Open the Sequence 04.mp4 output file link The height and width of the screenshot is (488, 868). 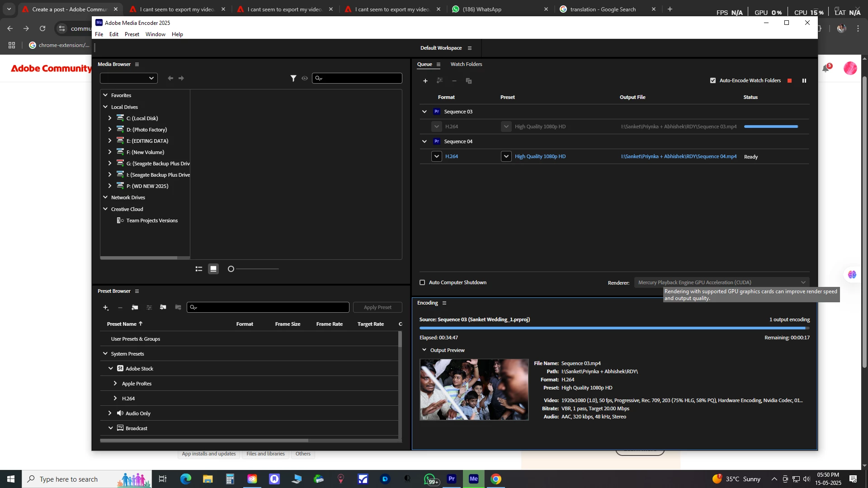pyautogui.click(x=679, y=156)
